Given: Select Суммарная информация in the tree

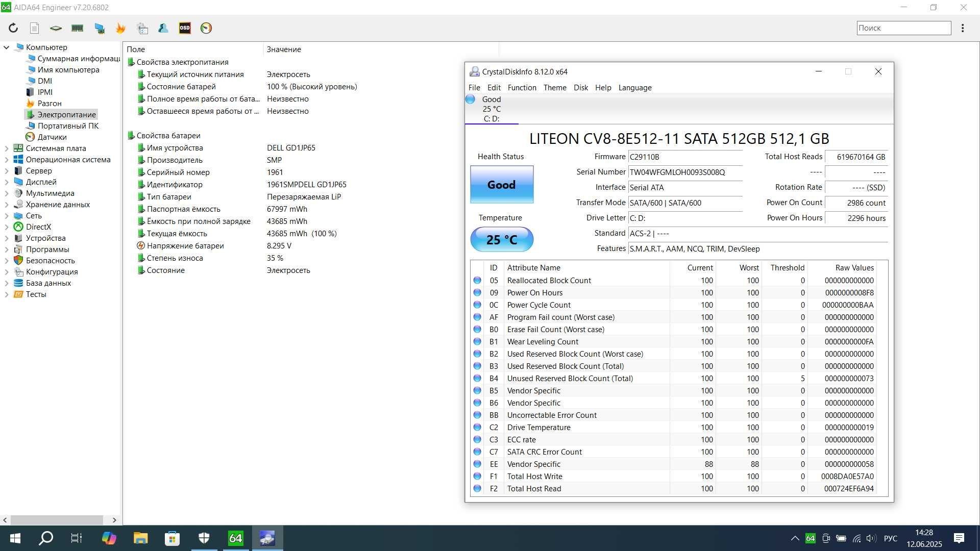Looking at the screenshot, I should tap(79, 59).
